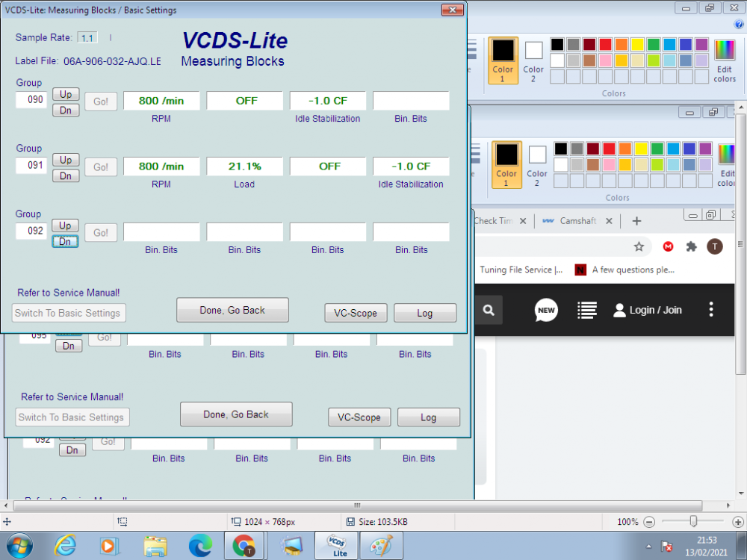Click Dn button for Group 090

(66, 110)
